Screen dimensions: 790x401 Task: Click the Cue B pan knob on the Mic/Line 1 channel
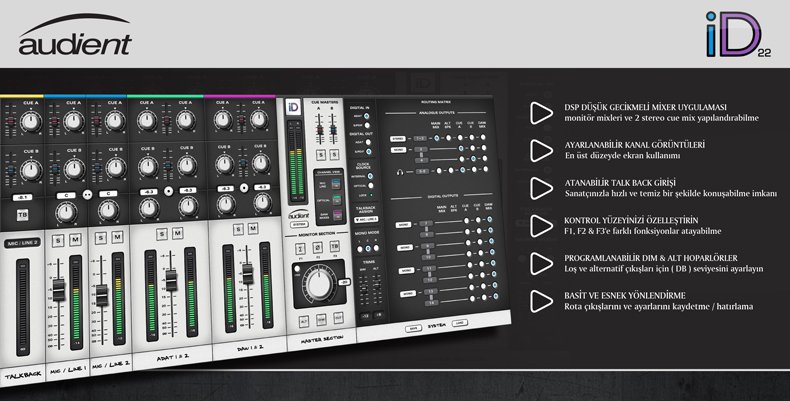pyautogui.click(x=74, y=169)
